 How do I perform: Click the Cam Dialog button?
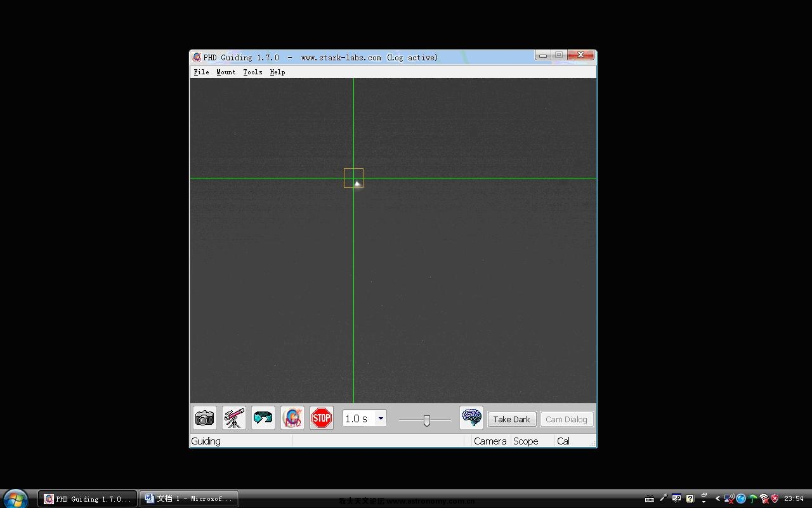(566, 419)
